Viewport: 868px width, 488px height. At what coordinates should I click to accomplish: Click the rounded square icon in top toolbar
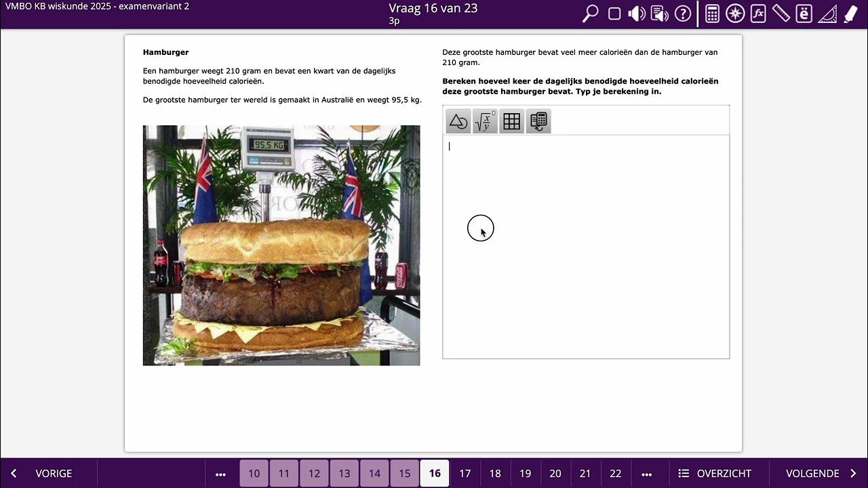[614, 14]
